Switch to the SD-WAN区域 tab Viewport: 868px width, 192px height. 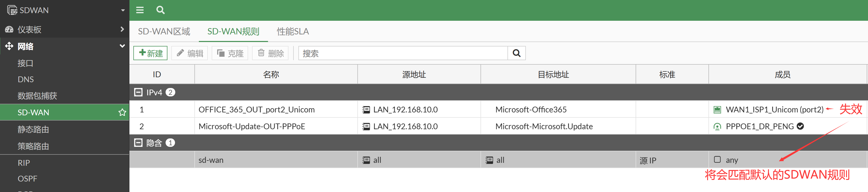coord(164,32)
